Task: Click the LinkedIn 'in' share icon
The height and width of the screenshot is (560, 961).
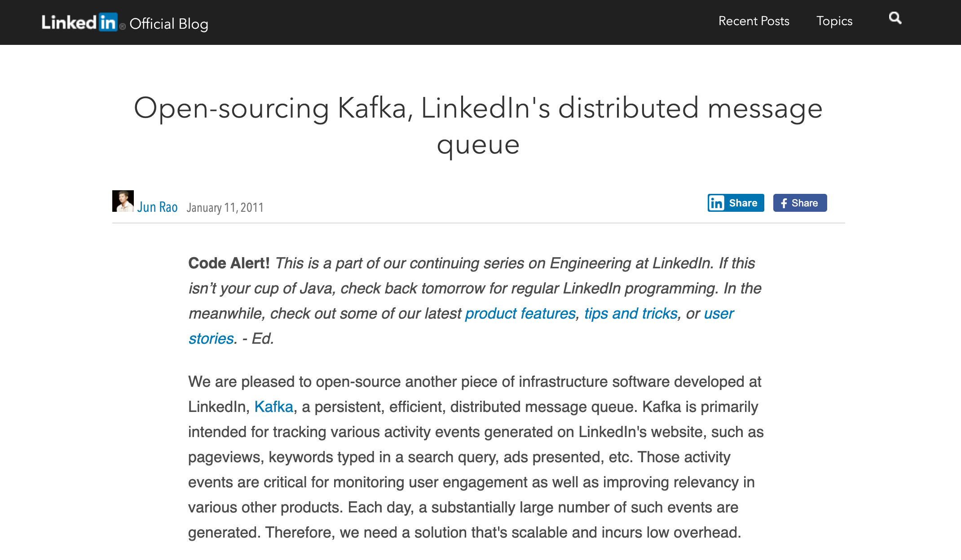Action: (x=716, y=203)
